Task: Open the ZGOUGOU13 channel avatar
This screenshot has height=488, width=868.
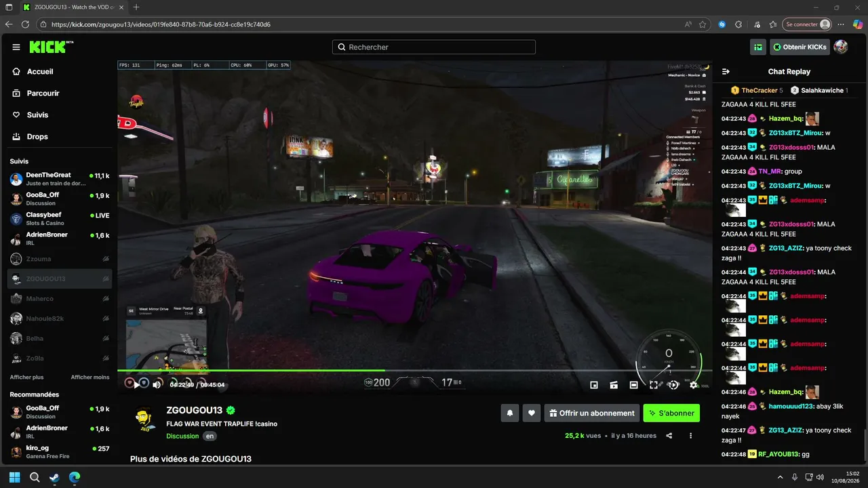Action: [x=145, y=418]
